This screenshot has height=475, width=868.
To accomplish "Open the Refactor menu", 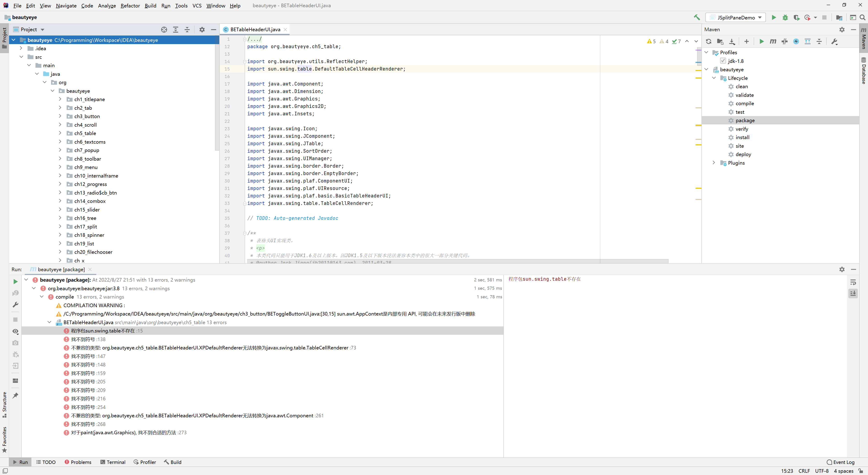I will click(130, 5).
